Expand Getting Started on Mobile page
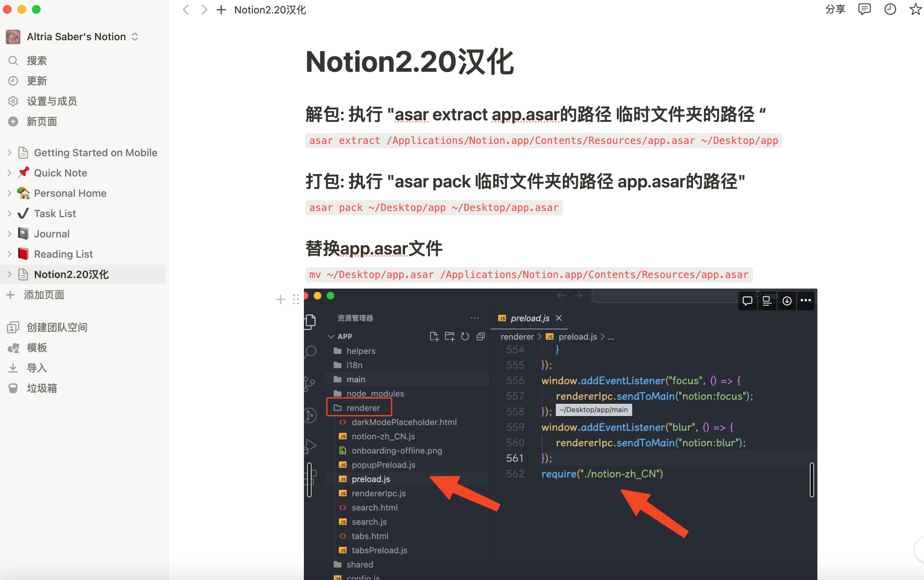The width and height of the screenshot is (924, 580). pos(9,152)
